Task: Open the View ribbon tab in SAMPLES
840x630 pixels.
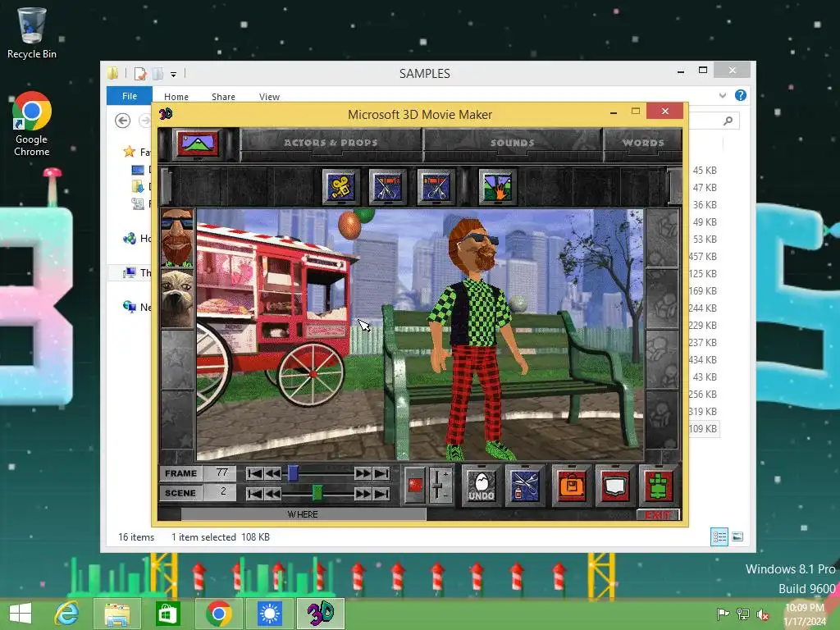Action: (x=269, y=97)
